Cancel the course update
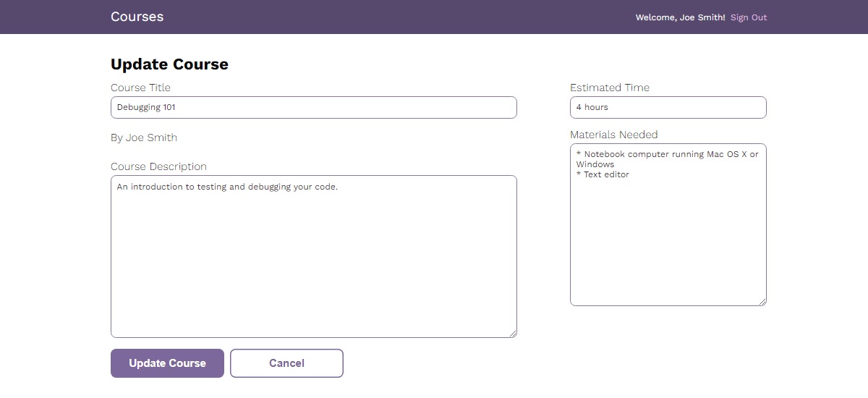868x398 pixels. pos(286,363)
